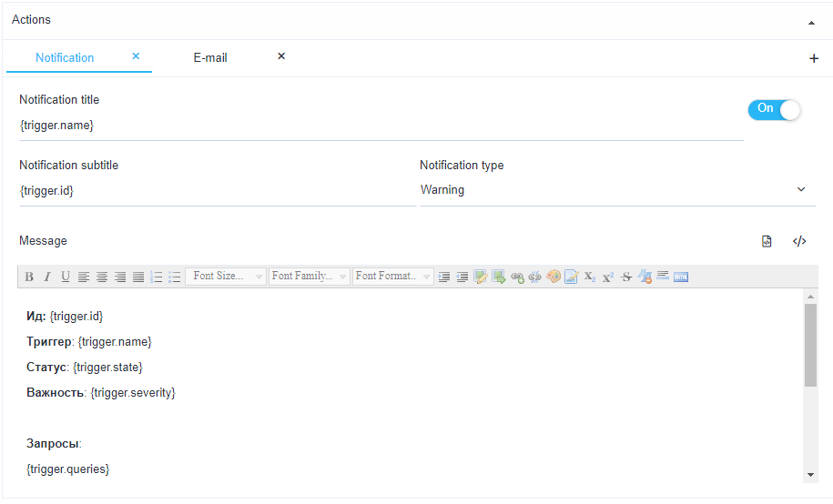The width and height of the screenshot is (833, 504).
Task: Open the Font Family dropdown
Action: pyautogui.click(x=310, y=277)
